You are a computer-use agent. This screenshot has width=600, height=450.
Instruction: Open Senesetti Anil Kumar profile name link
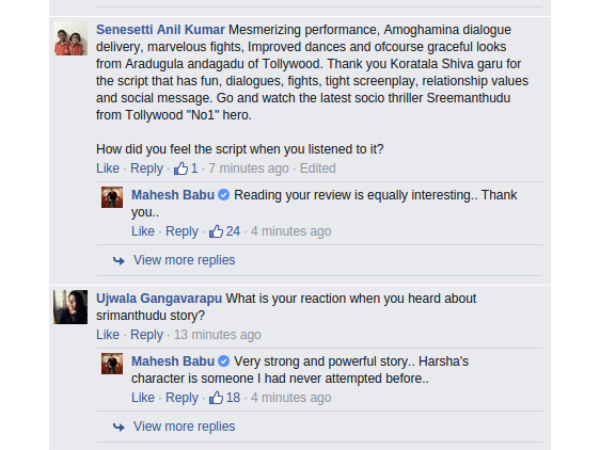point(160,28)
